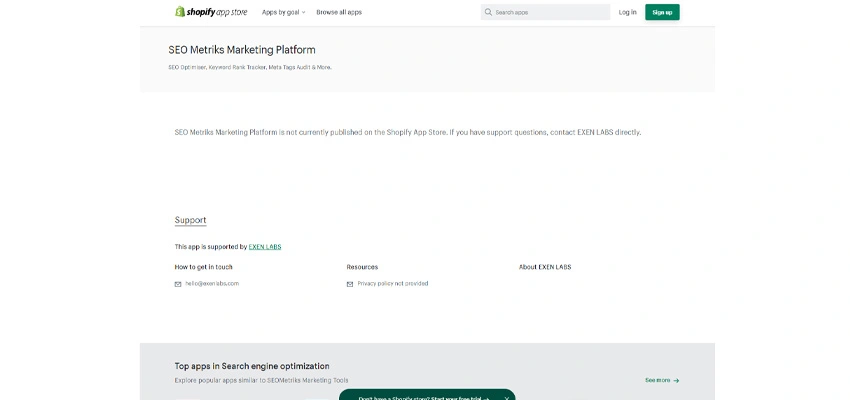Select the underlined Support heading

(190, 220)
